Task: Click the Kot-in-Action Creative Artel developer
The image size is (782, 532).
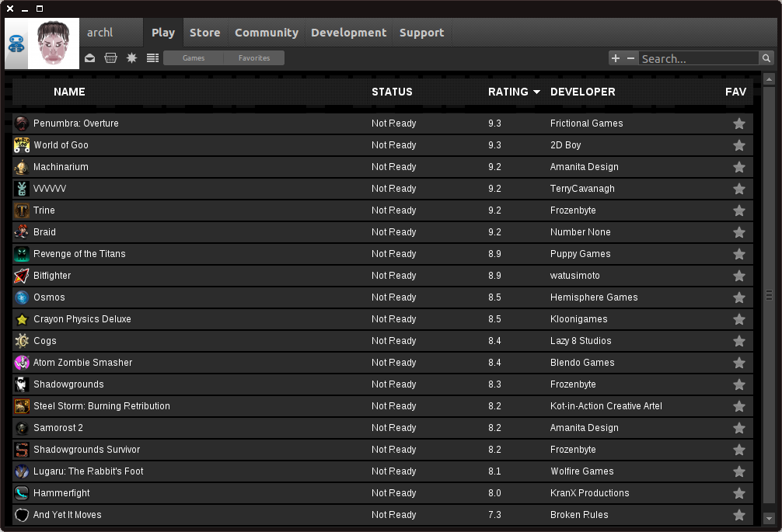Action: pos(606,406)
